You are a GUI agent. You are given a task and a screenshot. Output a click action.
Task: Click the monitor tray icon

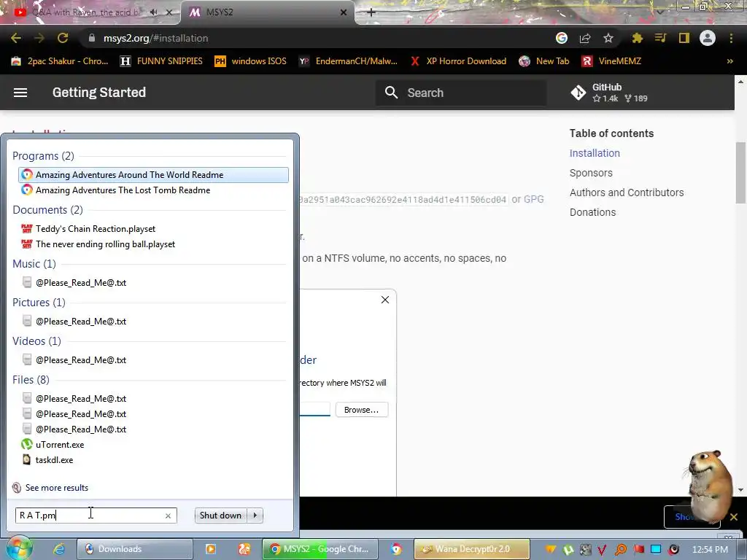656,550
